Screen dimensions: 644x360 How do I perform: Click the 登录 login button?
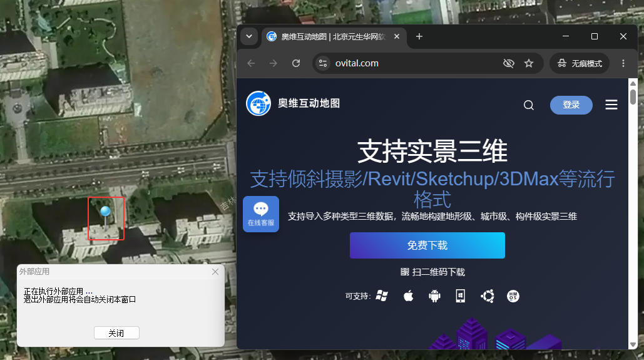click(571, 105)
